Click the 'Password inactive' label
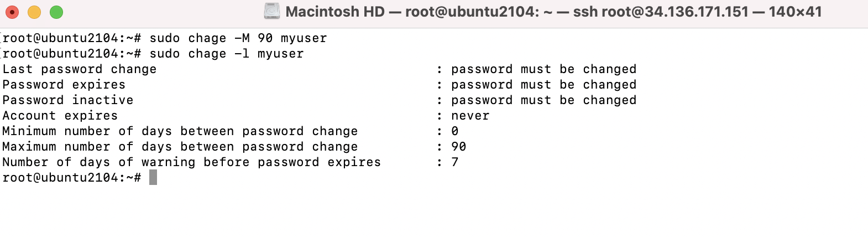Screen dimensions: 868x237 pos(68,100)
